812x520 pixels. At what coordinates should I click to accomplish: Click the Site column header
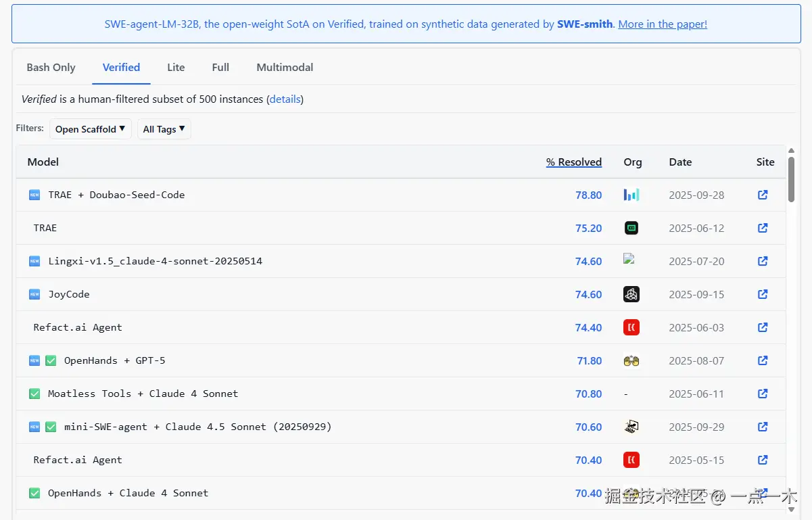[765, 162]
